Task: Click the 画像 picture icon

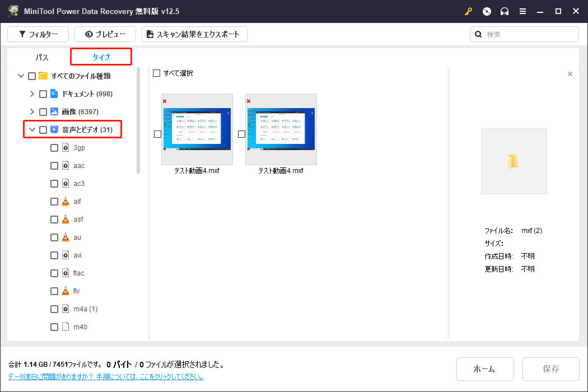Action: [x=54, y=111]
